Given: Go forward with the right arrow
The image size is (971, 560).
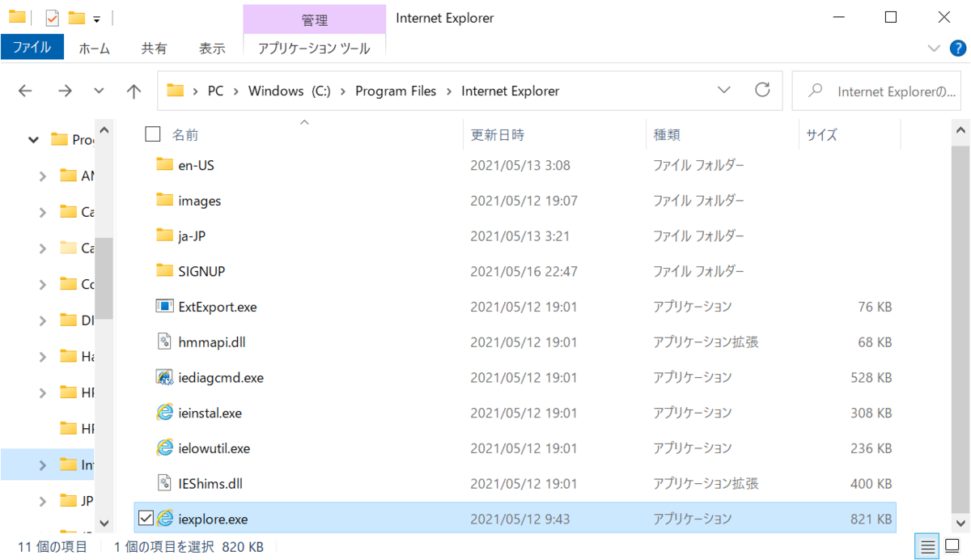Looking at the screenshot, I should tap(66, 91).
